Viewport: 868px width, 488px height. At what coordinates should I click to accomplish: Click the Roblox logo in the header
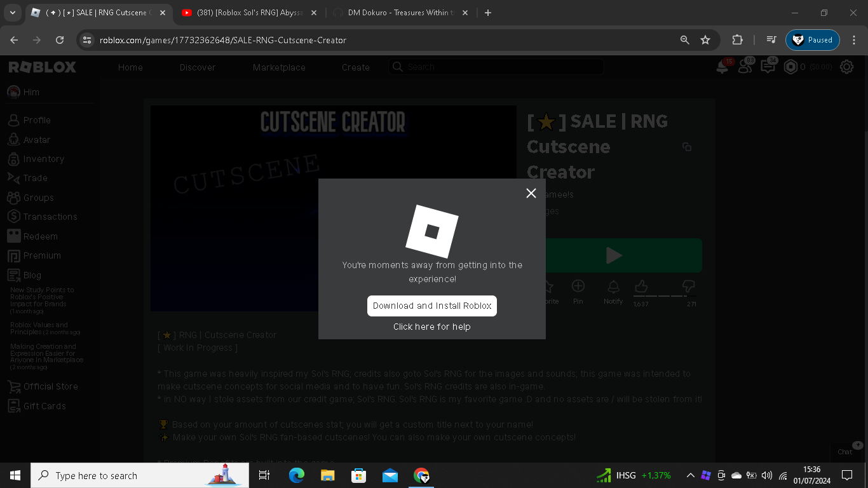[x=43, y=67]
